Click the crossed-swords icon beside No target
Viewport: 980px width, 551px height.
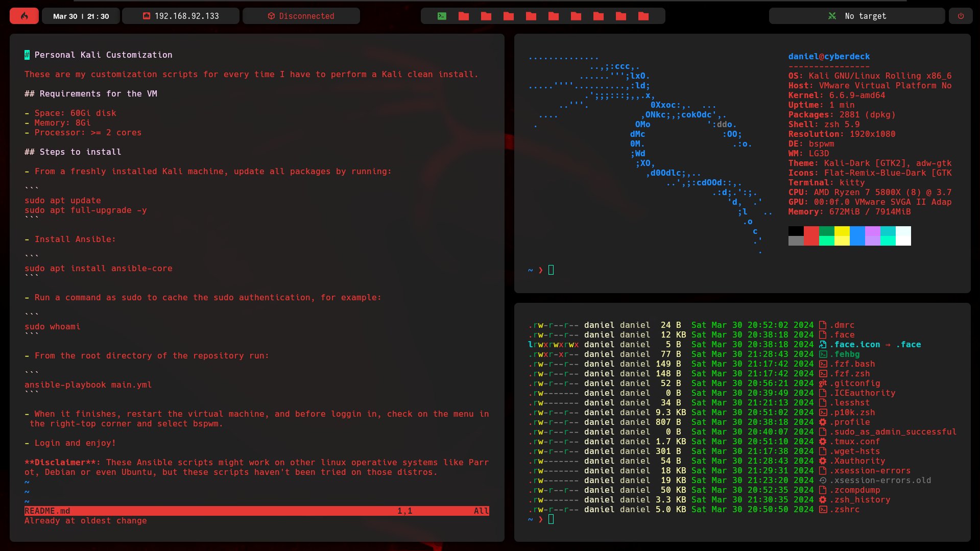pos(832,16)
